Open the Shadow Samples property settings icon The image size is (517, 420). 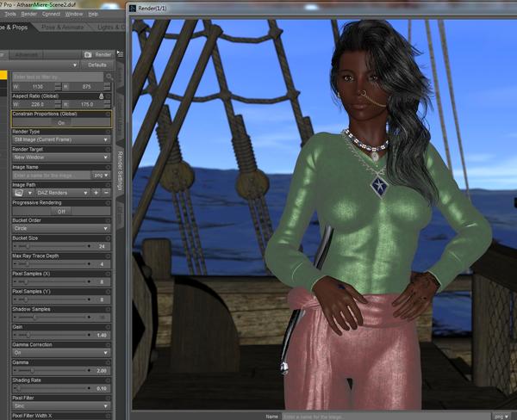click(108, 309)
